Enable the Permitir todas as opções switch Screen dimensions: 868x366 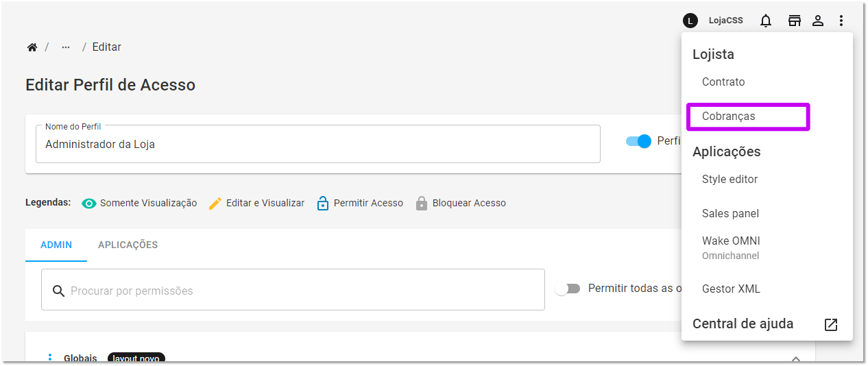(567, 289)
